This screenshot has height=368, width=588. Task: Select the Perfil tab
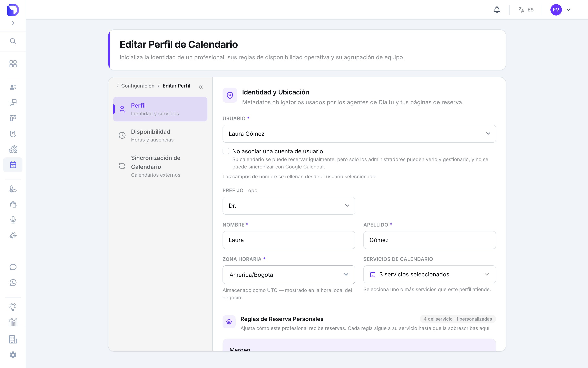[x=160, y=109]
